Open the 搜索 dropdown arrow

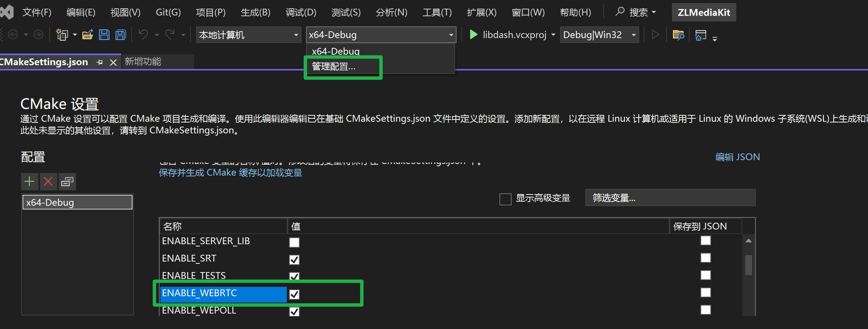654,12
